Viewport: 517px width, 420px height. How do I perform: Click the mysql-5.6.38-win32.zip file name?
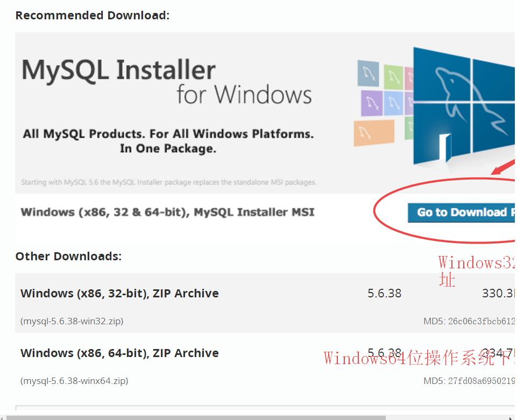click(72, 321)
